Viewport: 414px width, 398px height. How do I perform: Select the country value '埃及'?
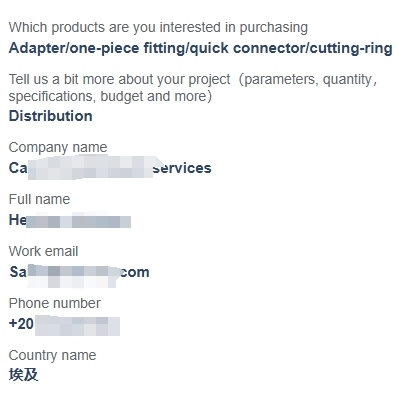(x=23, y=375)
